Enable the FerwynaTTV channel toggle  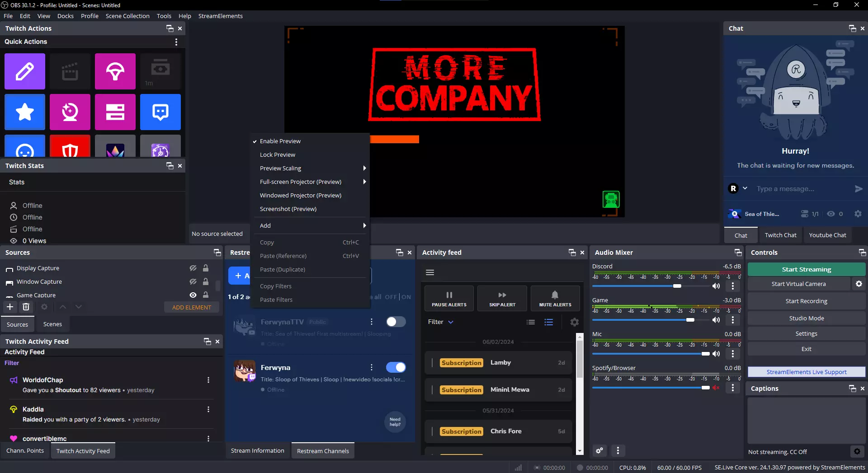tap(396, 322)
